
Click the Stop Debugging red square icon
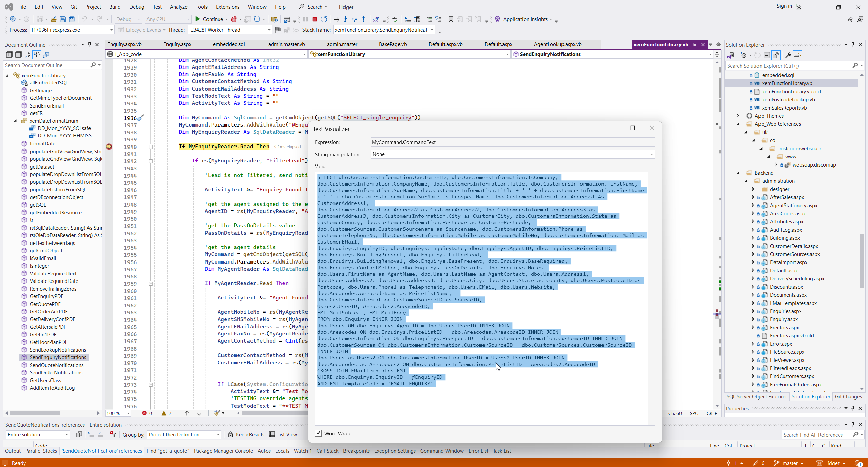pyautogui.click(x=314, y=19)
